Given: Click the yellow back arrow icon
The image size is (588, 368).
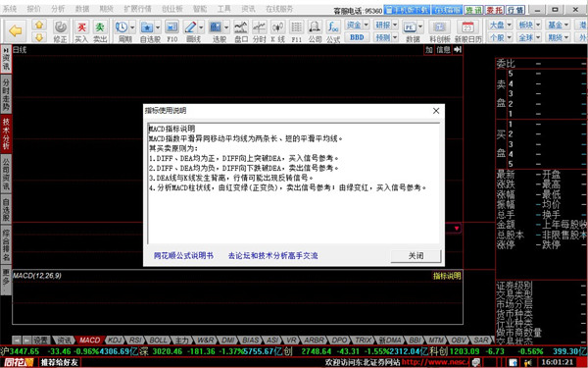Looking at the screenshot, I should (x=16, y=31).
